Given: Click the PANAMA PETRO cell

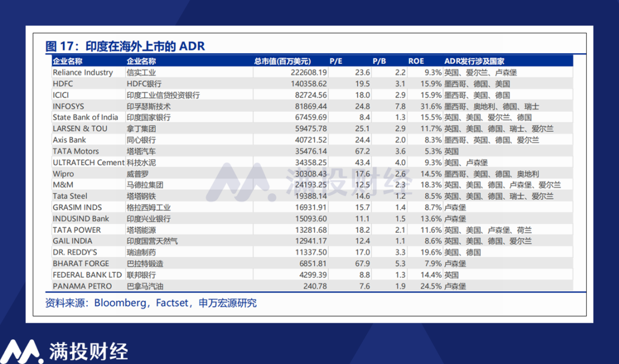Looking at the screenshot, I should [x=82, y=286].
